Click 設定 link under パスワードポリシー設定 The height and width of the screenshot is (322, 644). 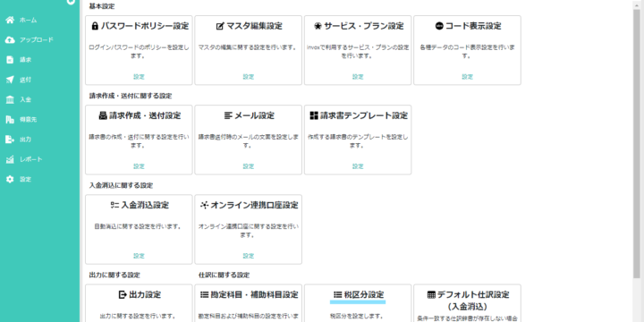(x=139, y=77)
